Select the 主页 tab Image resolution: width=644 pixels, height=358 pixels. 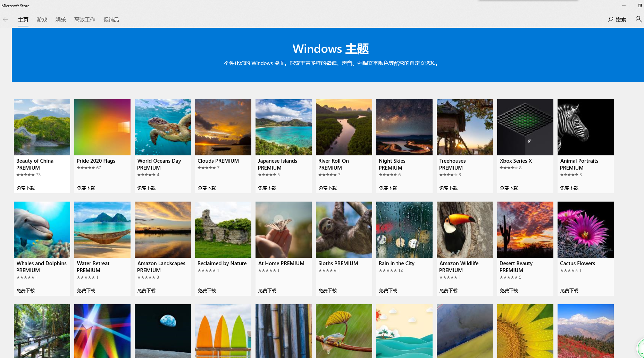23,19
